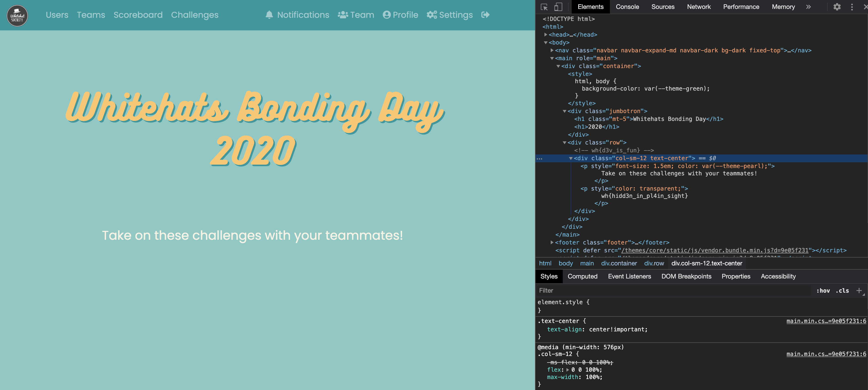Click the wh{hidd3n_in_pl4in_sight} text
This screenshot has width=868, height=390.
tap(644, 196)
